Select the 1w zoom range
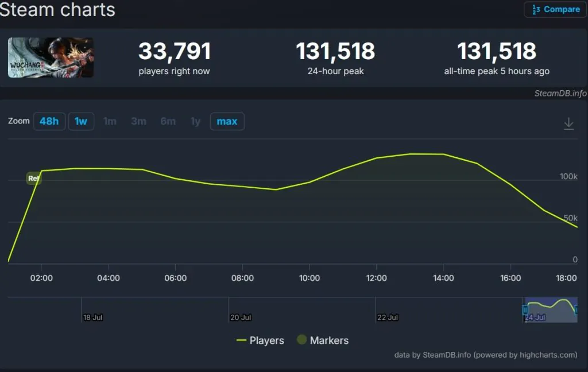 (81, 121)
